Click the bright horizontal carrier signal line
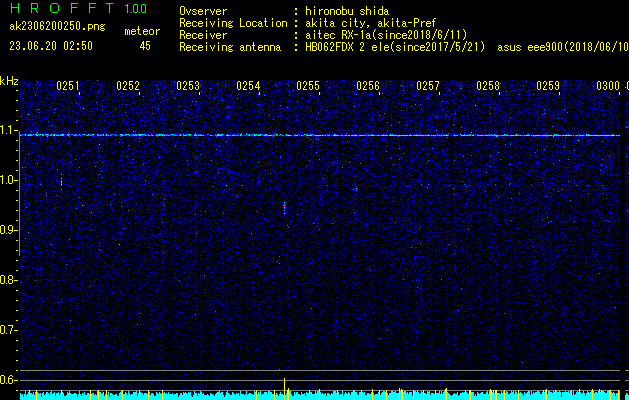Viewport: 629px width, 400px height. click(320, 135)
